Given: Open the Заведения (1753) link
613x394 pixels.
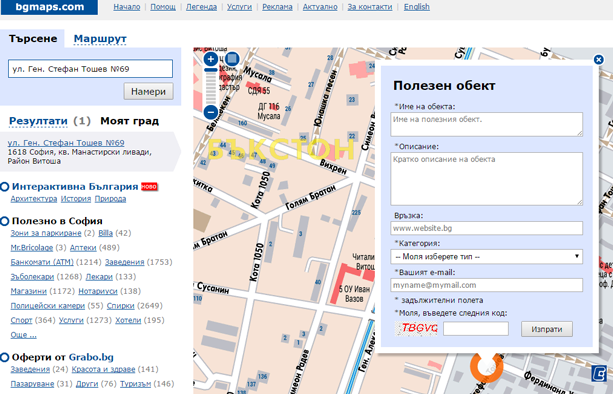Looking at the screenshot, I should coord(124,262).
